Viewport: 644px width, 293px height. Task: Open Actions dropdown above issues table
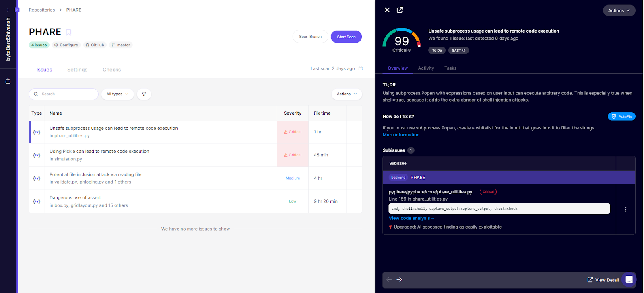(x=347, y=94)
